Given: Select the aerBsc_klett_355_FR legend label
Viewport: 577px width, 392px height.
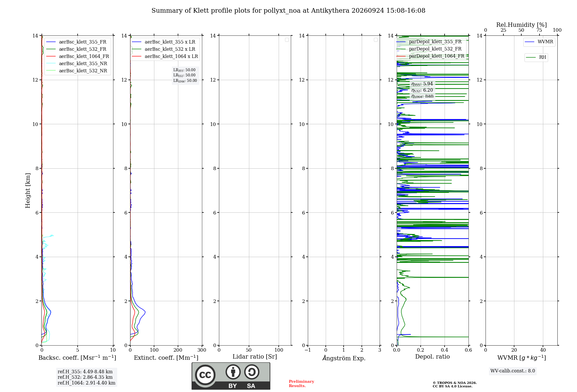Looking at the screenshot, I should [83, 42].
